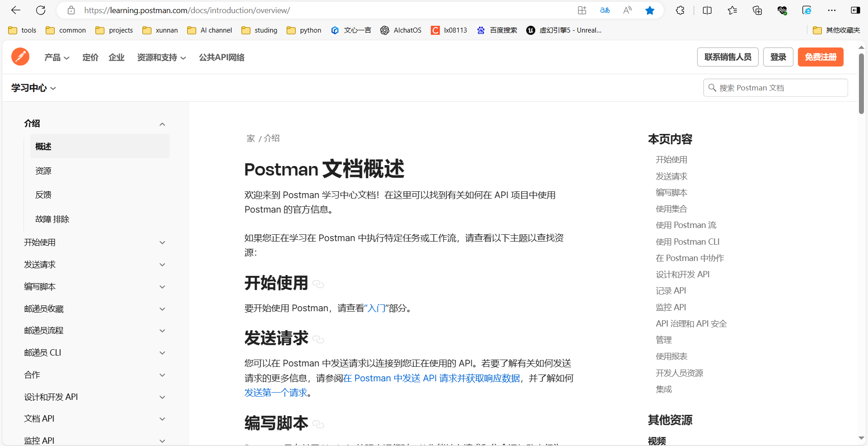868x446 pixels.
Task: Expand the 设计和开发 API sidebar section
Action: pyautogui.click(x=162, y=397)
